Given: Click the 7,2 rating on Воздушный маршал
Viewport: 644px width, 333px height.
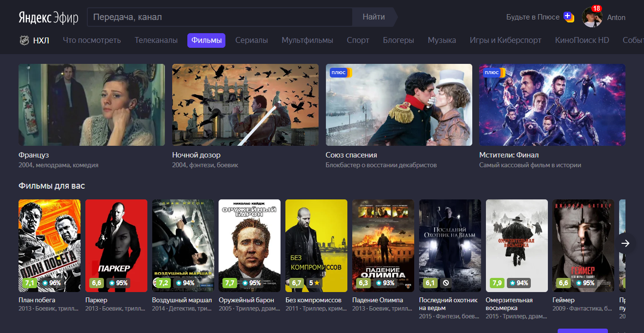Looking at the screenshot, I should [163, 283].
